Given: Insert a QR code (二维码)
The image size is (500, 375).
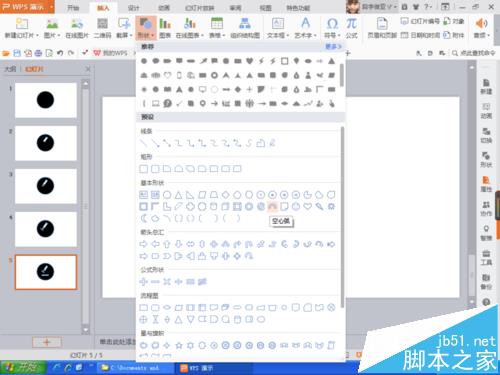Looking at the screenshot, I should [102, 28].
